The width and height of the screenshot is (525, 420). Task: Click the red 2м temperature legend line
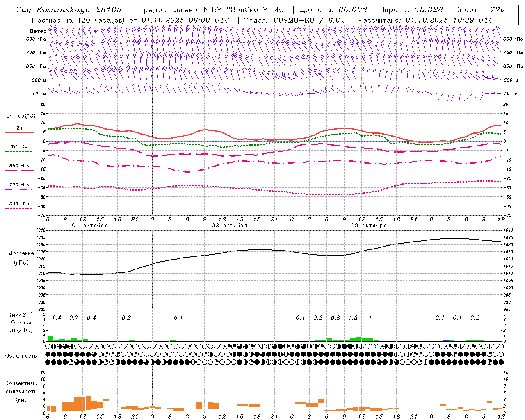(x=19, y=133)
